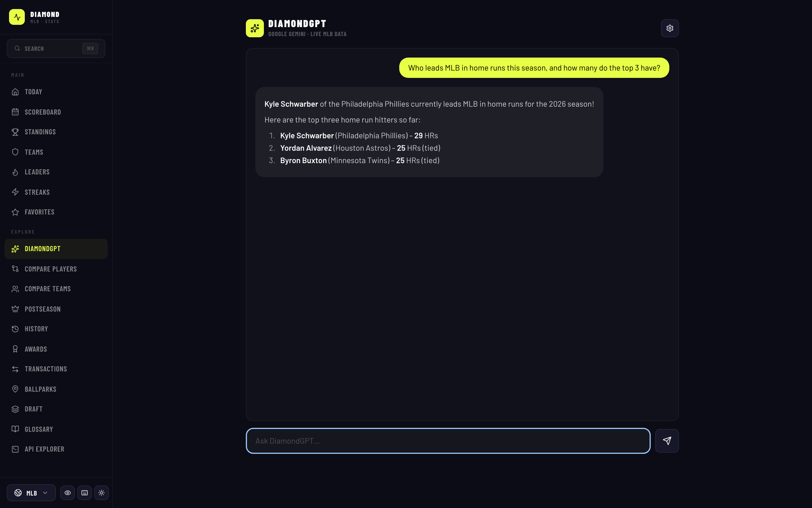Select Ballparks label
Viewport: 812px width, 508px height.
[41, 389]
